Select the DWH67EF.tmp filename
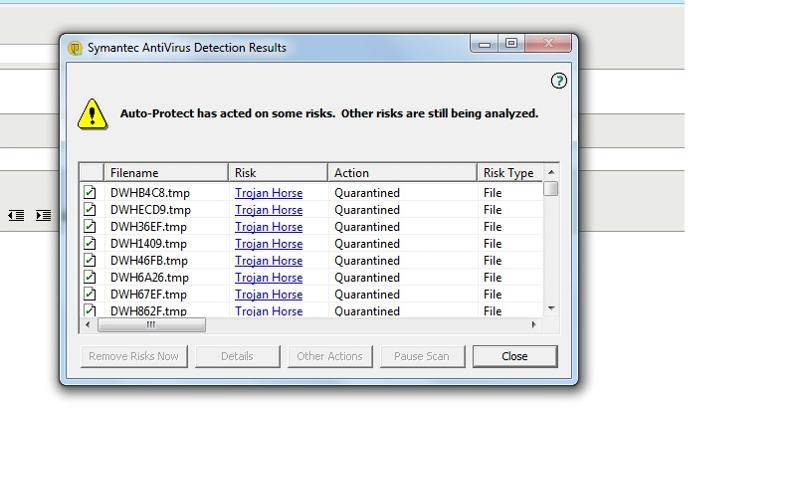 pyautogui.click(x=148, y=294)
